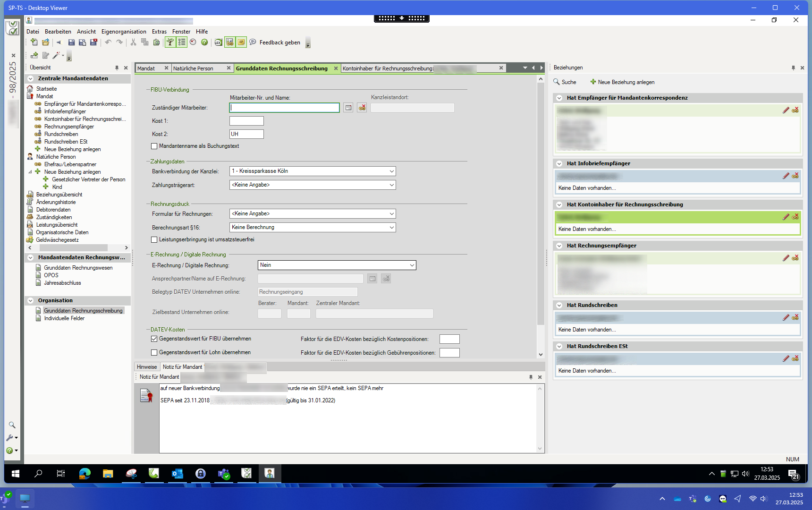Uncheck Gegenstandswert für FIBU übernehmen
Image resolution: width=812 pixels, height=510 pixels.
click(x=154, y=339)
